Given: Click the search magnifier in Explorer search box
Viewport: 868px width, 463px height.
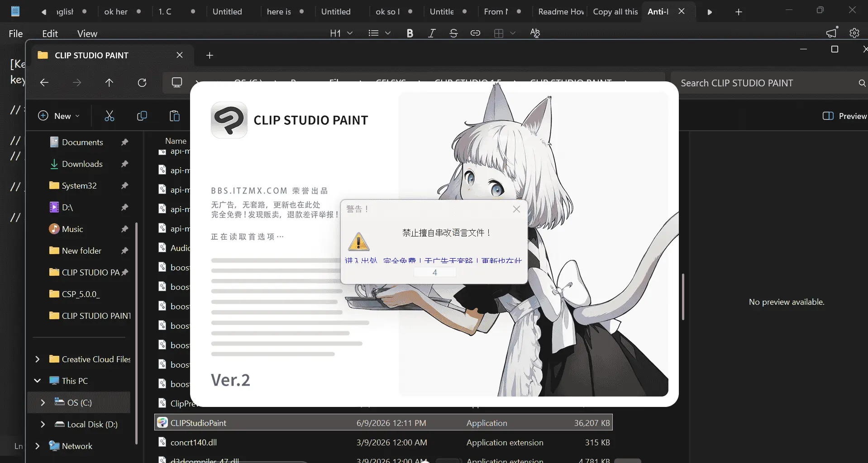Looking at the screenshot, I should click(x=862, y=83).
